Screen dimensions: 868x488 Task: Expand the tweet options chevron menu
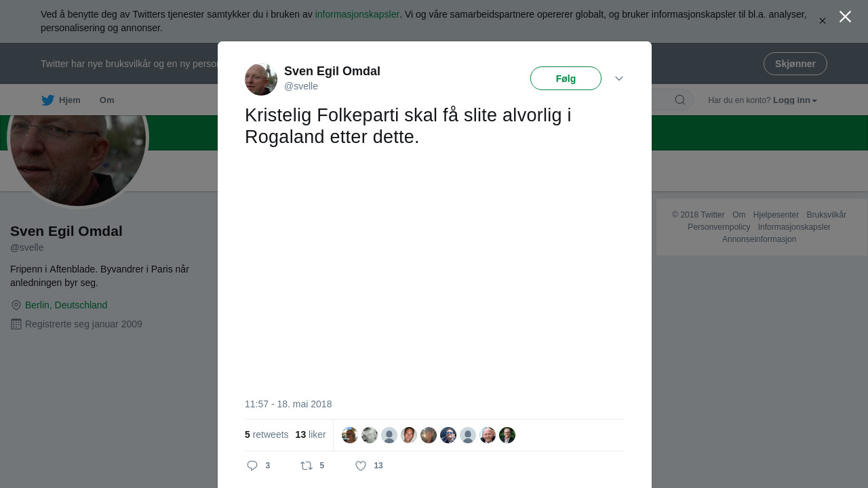click(x=619, y=79)
